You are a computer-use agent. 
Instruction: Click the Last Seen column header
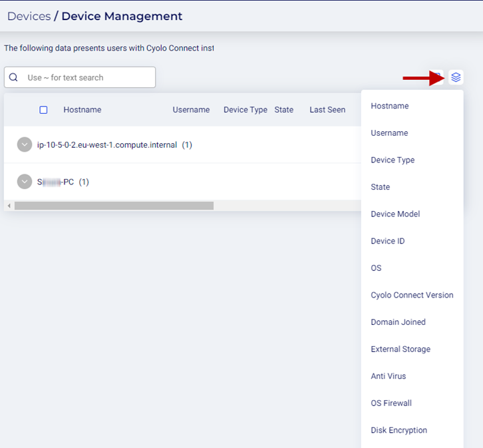[327, 110]
